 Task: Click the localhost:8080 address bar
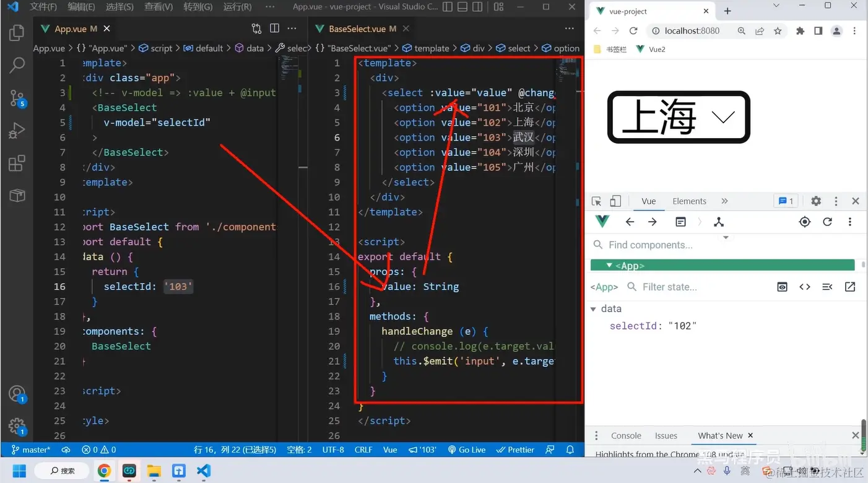coord(692,31)
